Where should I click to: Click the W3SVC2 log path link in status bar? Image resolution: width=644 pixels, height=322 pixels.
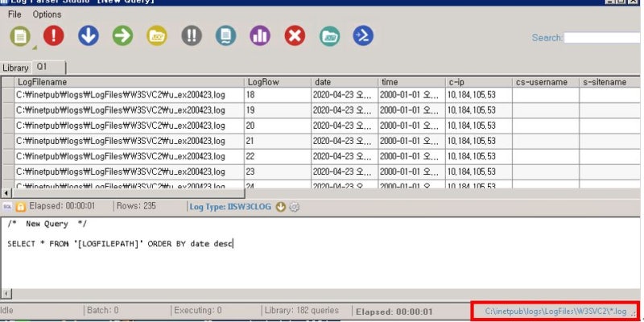tap(555, 311)
